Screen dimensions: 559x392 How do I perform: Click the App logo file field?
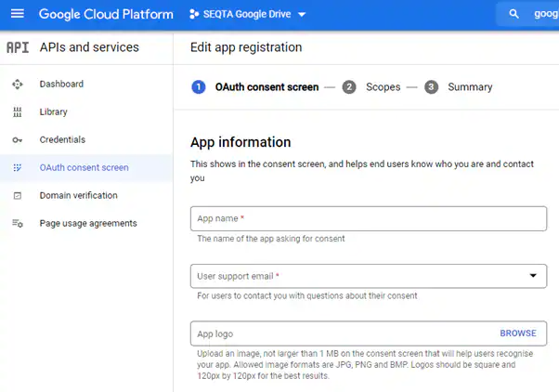click(x=369, y=333)
